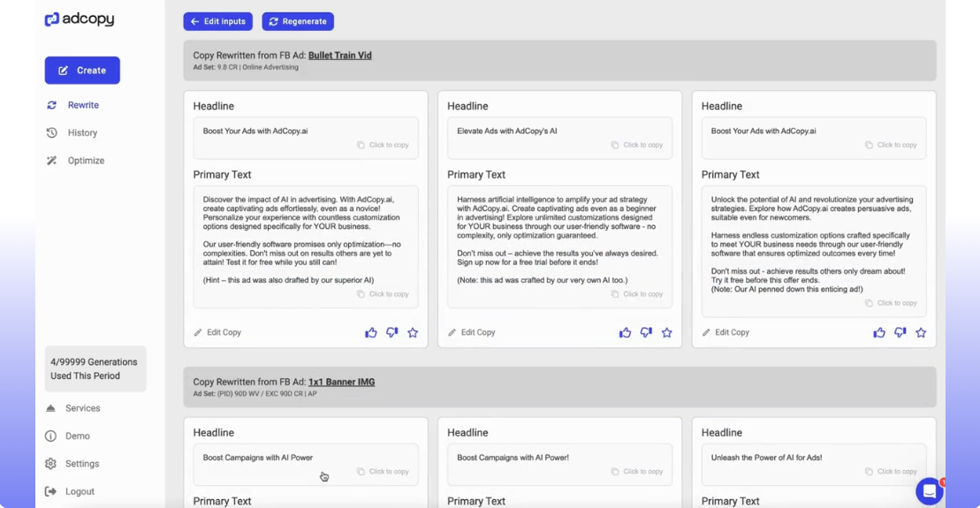This screenshot has width=980, height=508.
Task: Star the 'Elevate Ads' card
Action: (667, 332)
